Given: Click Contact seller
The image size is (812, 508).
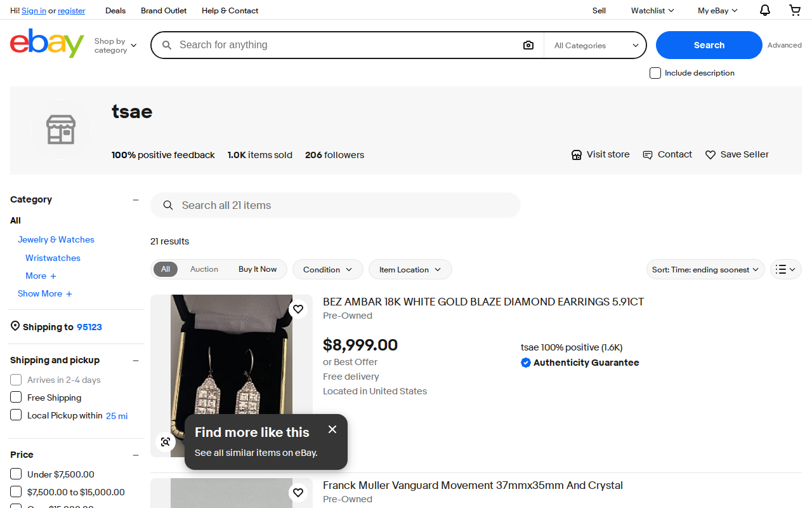Looking at the screenshot, I should click(667, 154).
